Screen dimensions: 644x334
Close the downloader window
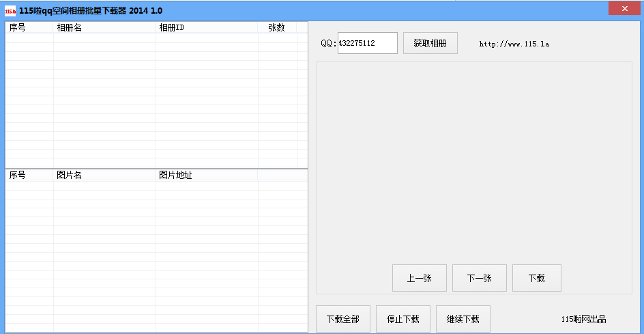tap(624, 9)
